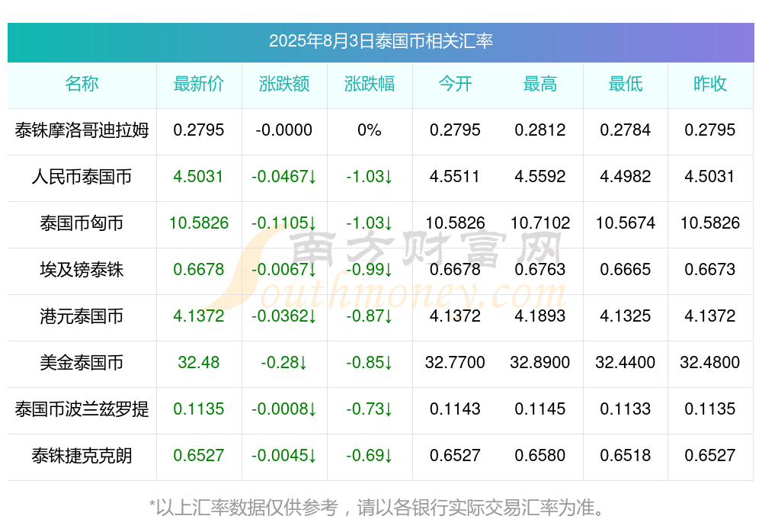Click the row name 埃及镑泰铢

(82, 269)
